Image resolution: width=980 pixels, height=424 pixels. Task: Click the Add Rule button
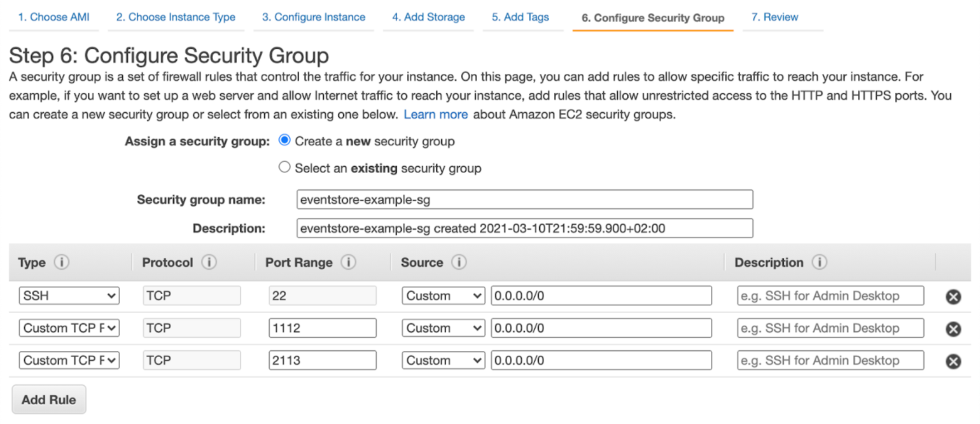click(x=49, y=400)
